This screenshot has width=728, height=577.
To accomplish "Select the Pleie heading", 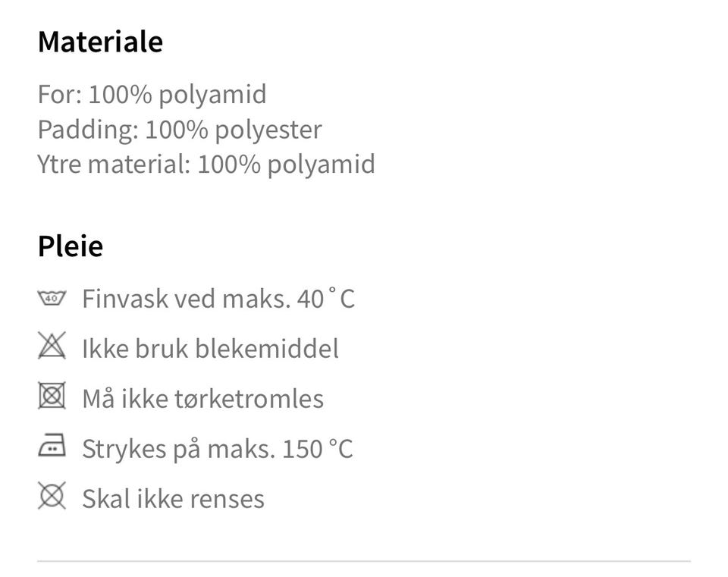I will (x=71, y=246).
